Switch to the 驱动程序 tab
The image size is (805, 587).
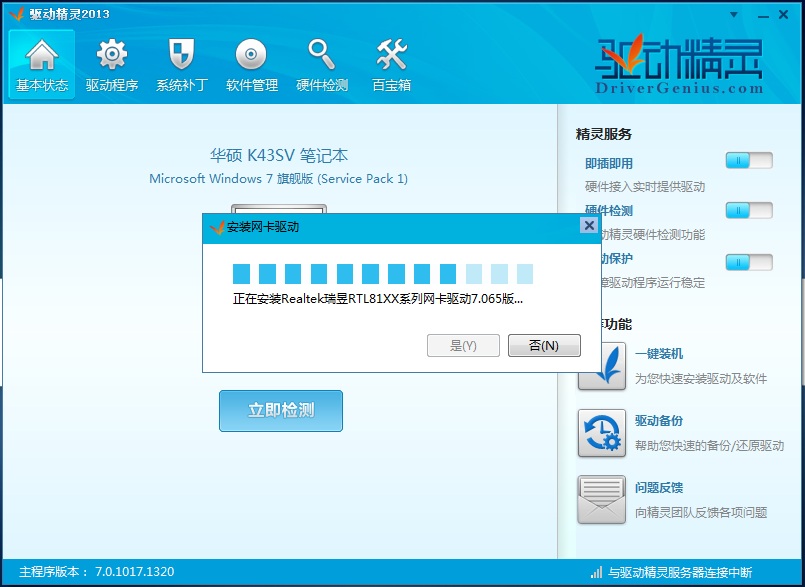click(112, 65)
